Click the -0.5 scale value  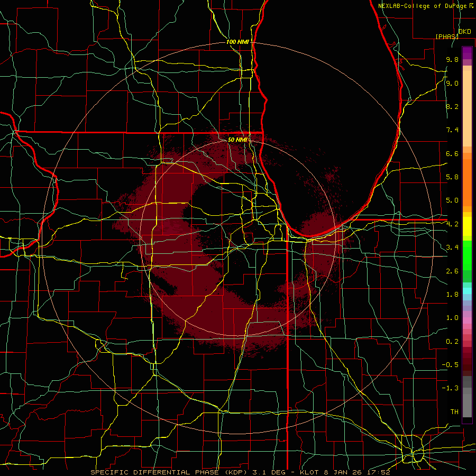(450, 365)
